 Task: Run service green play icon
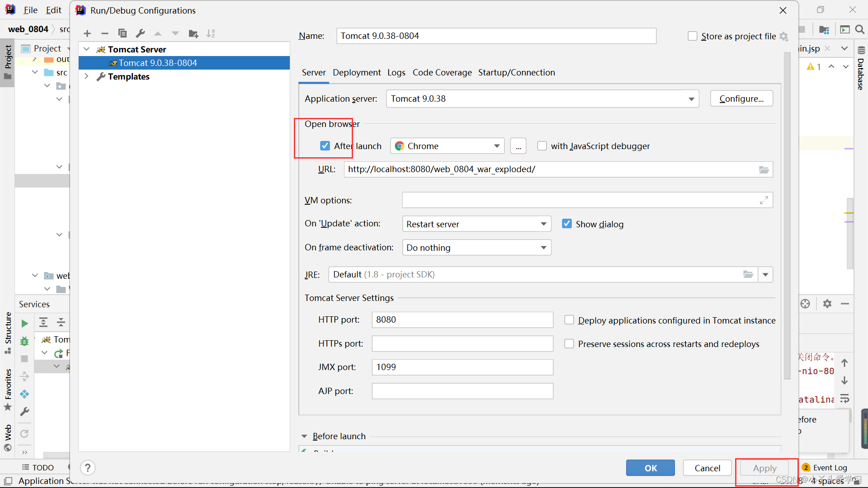[x=25, y=324]
